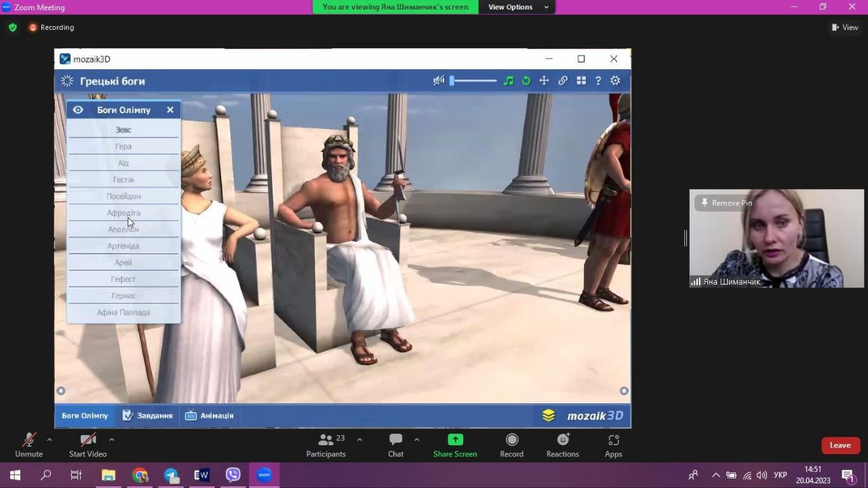This screenshot has width=868, height=488.
Task: Click the link chain icon in mozaik3D
Action: 563,81
